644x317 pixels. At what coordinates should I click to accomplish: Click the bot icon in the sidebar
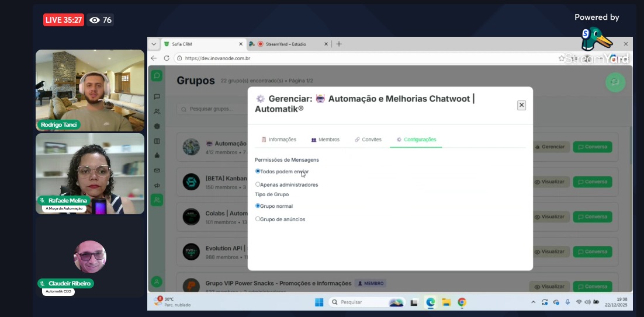click(157, 156)
